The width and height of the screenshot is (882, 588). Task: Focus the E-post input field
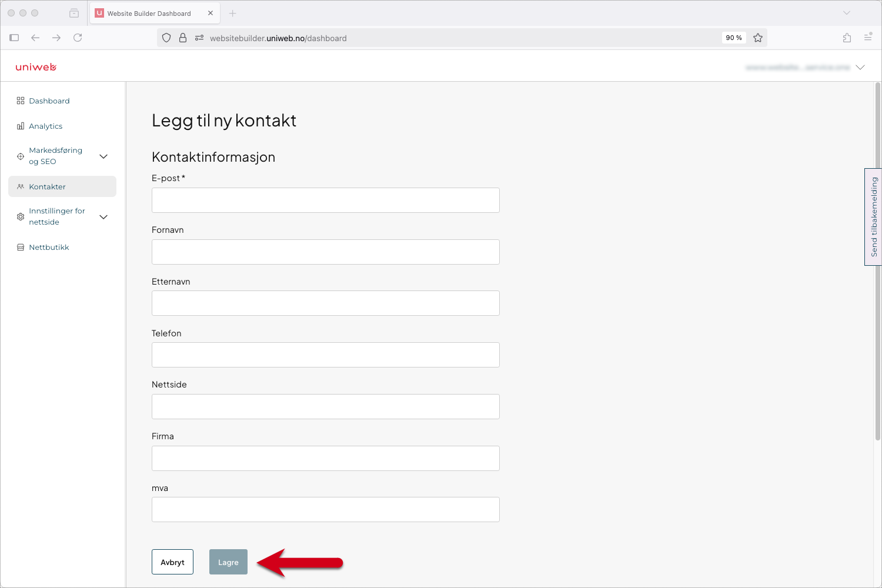[326, 200]
